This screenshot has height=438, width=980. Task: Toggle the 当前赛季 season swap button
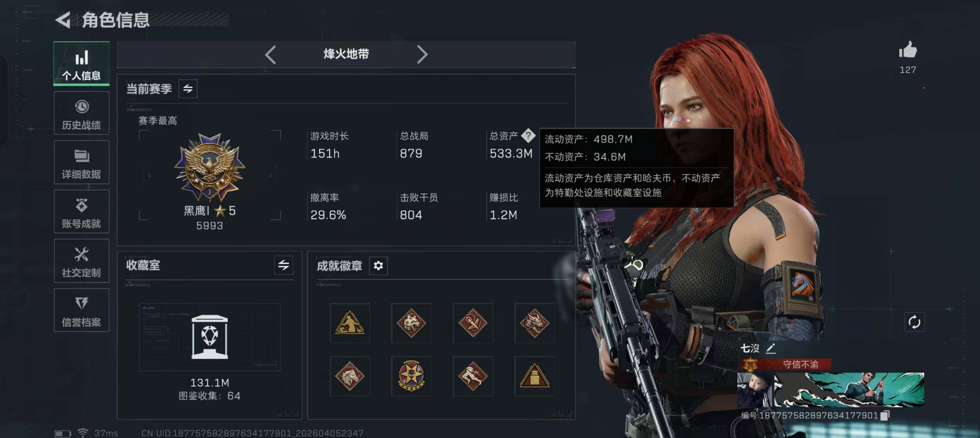(188, 89)
